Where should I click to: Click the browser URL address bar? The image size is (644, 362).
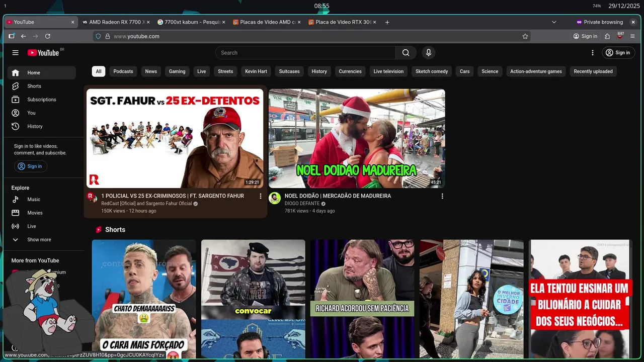point(312,36)
